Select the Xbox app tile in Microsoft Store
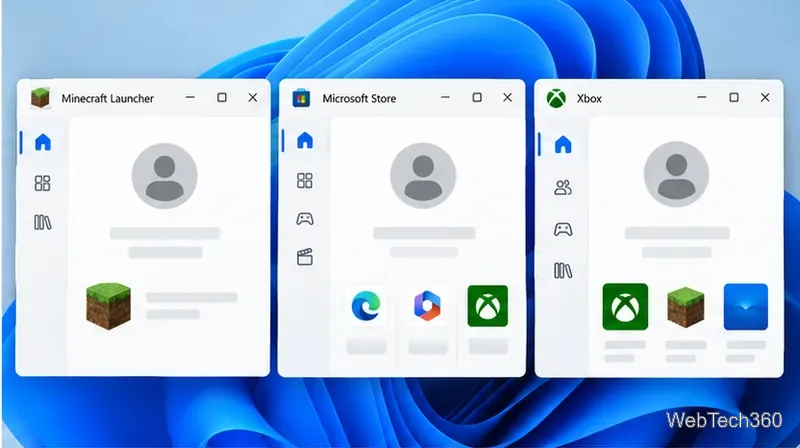This screenshot has width=800, height=448. (x=488, y=306)
